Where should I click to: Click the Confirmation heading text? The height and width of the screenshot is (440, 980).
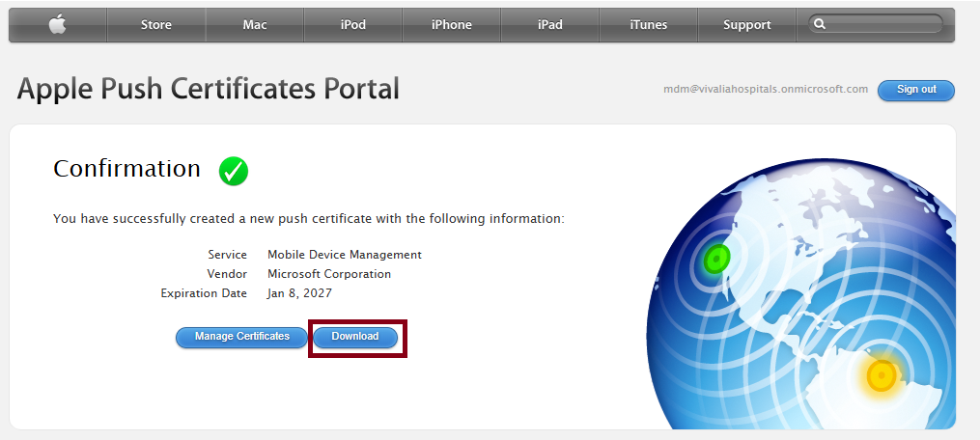tap(126, 169)
